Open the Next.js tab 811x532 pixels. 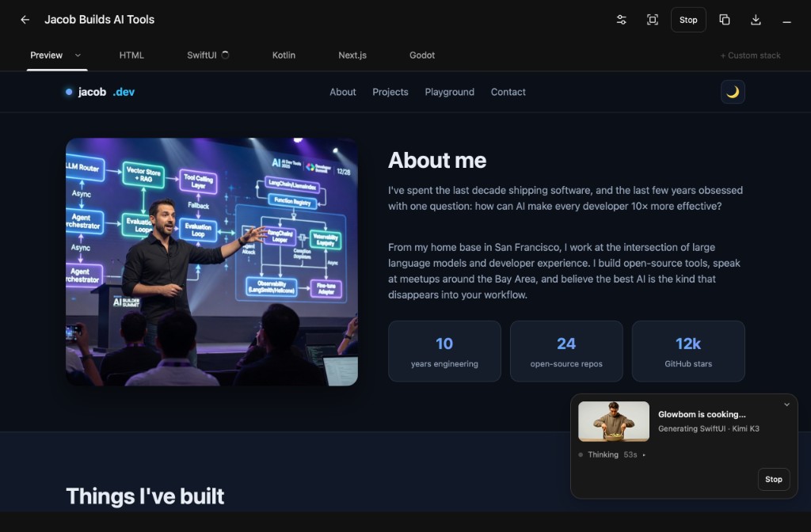pyautogui.click(x=352, y=55)
